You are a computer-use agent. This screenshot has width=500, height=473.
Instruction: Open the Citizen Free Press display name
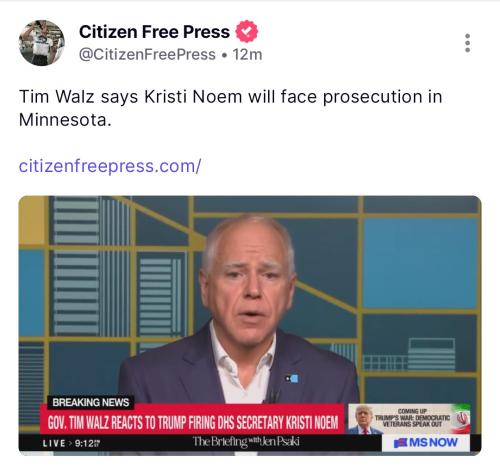click(x=154, y=32)
